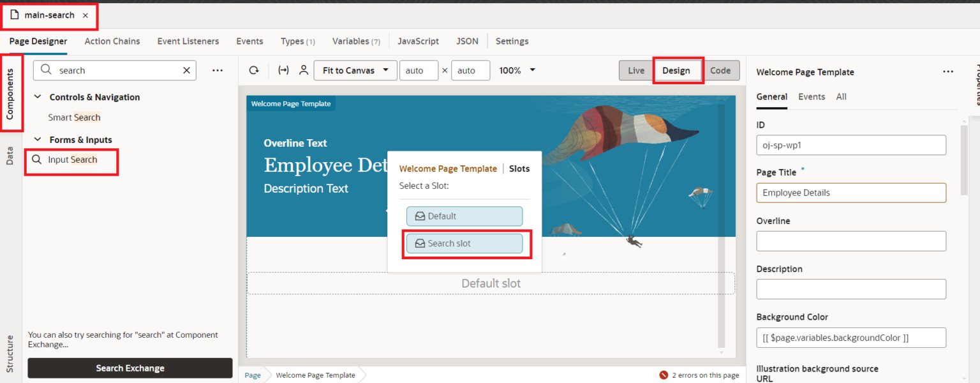The height and width of the screenshot is (383, 980).
Task: Open the 2 errors on this page indicator
Action: [699, 375]
